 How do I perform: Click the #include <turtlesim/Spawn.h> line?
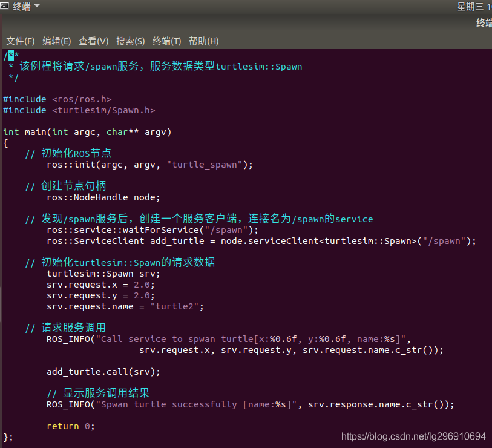coord(79,110)
